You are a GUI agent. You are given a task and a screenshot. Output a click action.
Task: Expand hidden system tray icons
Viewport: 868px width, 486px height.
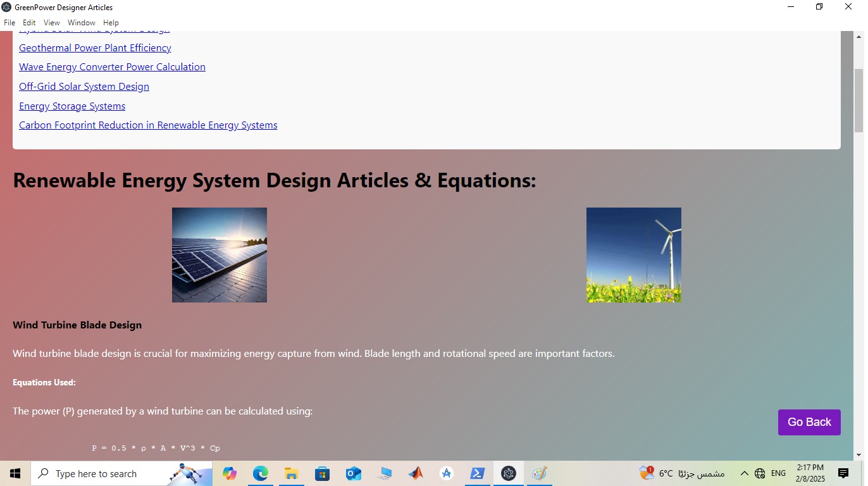coord(745,473)
